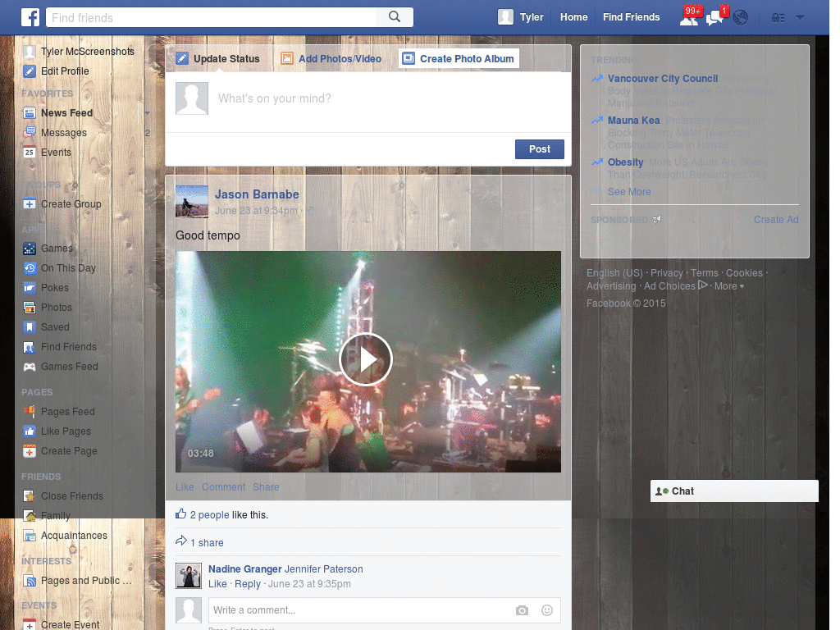
Task: Select the Update Status tab
Action: pos(218,59)
